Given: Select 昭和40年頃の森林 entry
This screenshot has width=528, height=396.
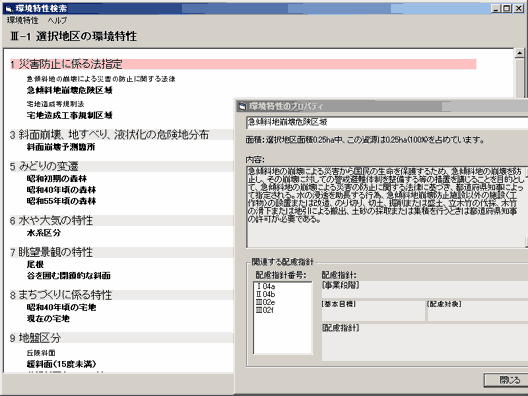Looking at the screenshot, I should pyautogui.click(x=61, y=190).
